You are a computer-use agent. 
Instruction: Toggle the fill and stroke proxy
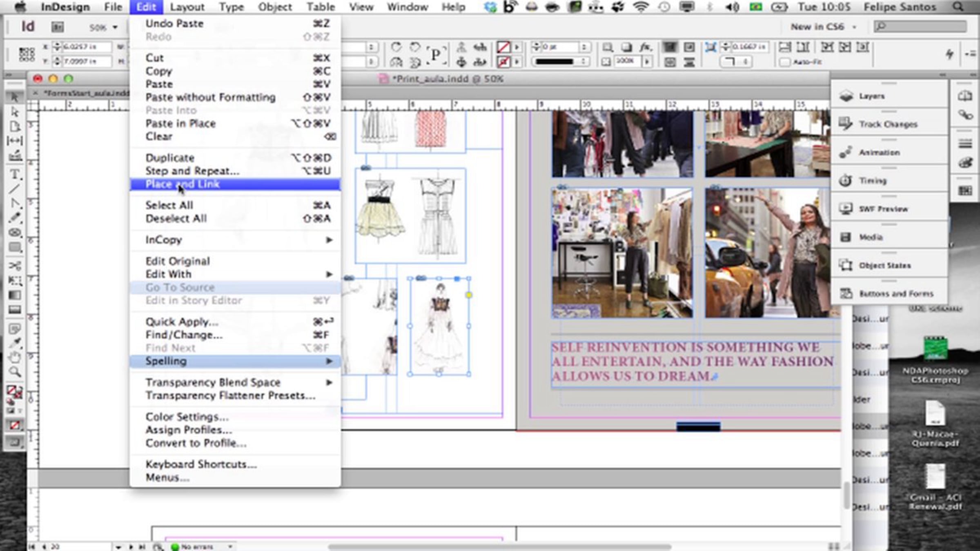coord(14,392)
